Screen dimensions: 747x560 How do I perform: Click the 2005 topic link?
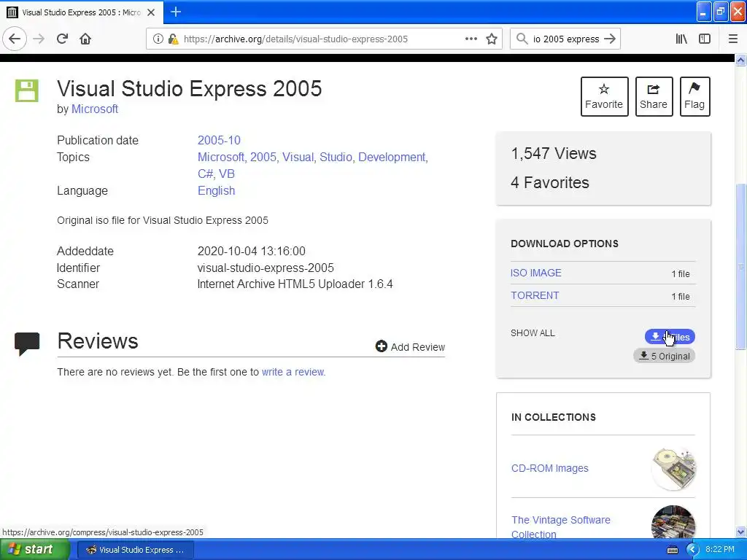click(263, 157)
